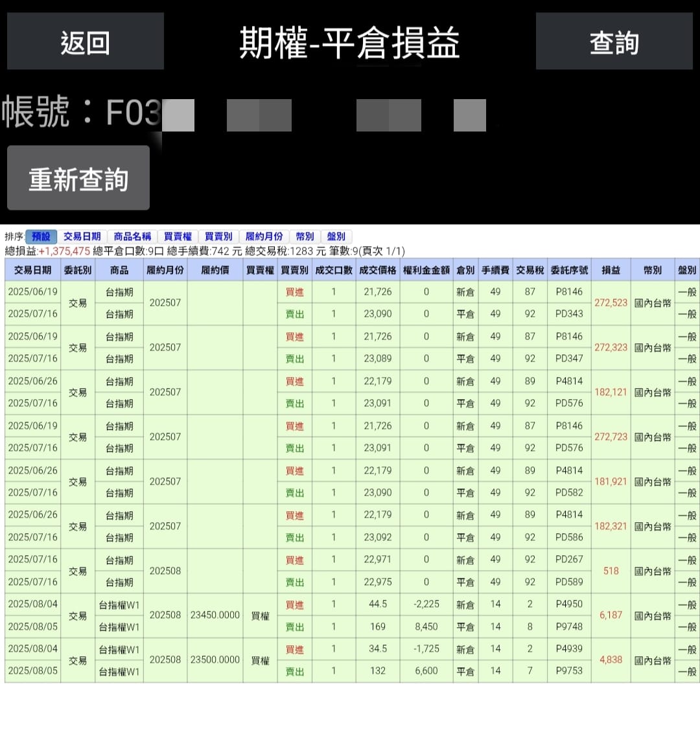Click the 履約價 column header

215,270
